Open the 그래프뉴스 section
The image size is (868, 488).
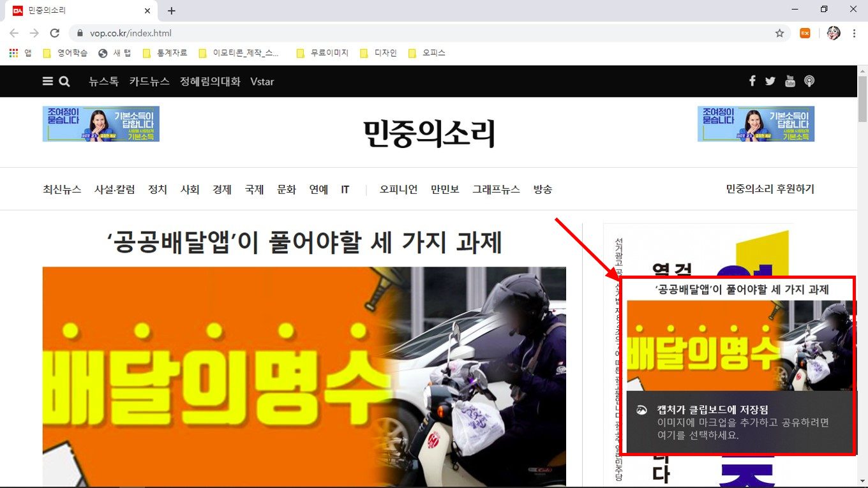point(497,189)
